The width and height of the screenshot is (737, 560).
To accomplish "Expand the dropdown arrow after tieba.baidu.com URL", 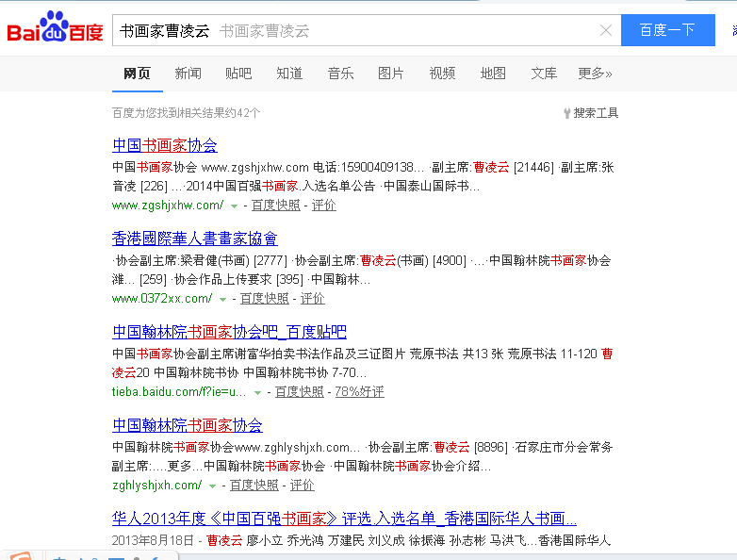I will (257, 392).
